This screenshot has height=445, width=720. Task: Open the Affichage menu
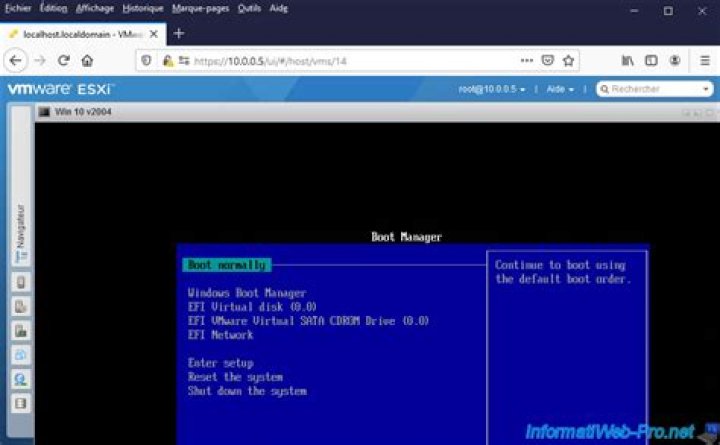tap(95, 8)
